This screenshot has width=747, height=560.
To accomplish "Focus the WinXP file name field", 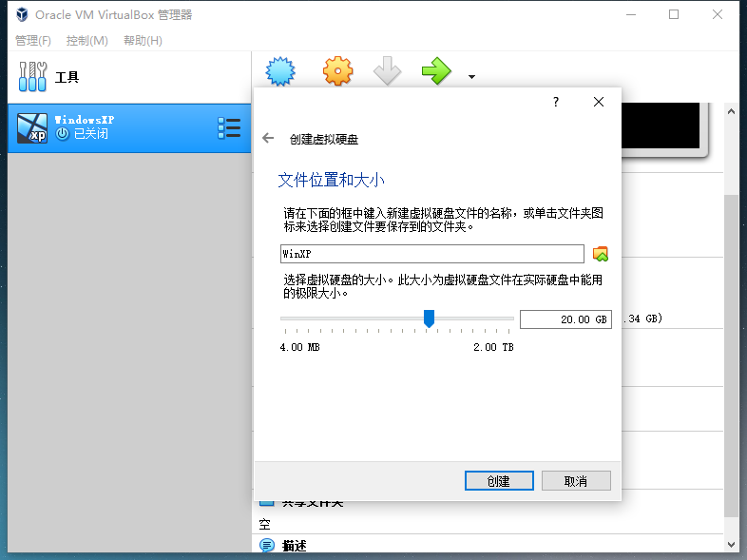I will coord(432,254).
